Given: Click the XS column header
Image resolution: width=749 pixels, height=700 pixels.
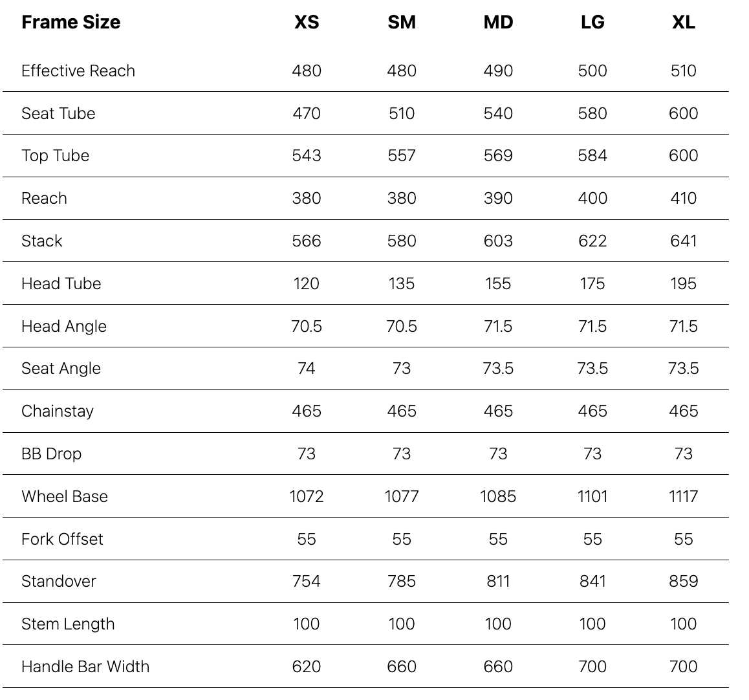Looking at the screenshot, I should pos(307,23).
